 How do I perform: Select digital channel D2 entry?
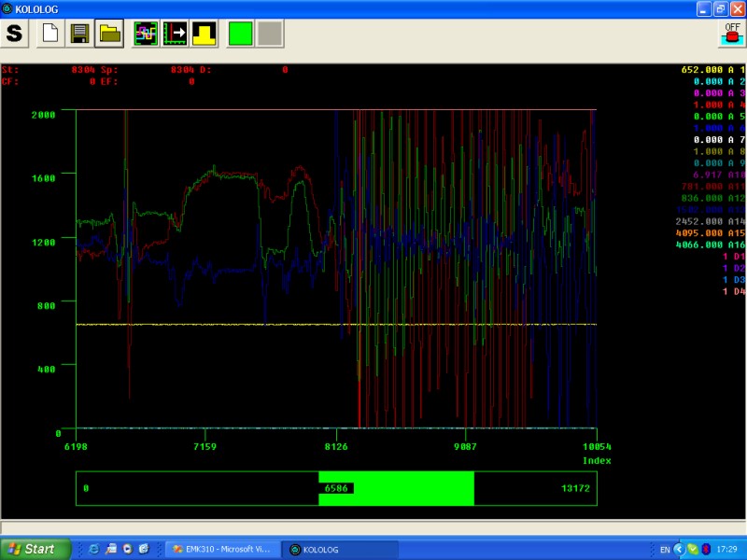[x=734, y=268]
